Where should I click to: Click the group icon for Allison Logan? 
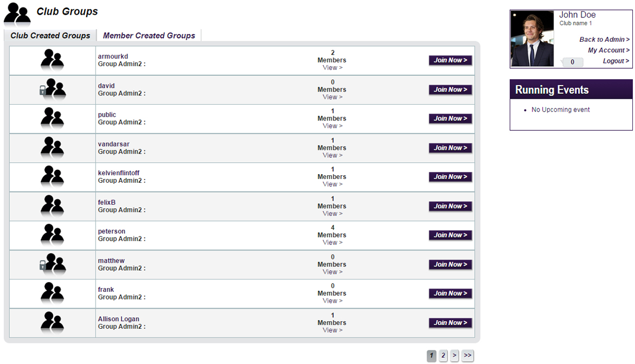tap(52, 322)
